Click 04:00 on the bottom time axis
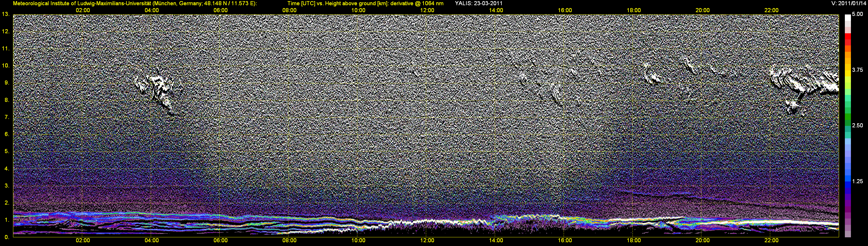This screenshot has width=868, height=246. pyautogui.click(x=152, y=241)
